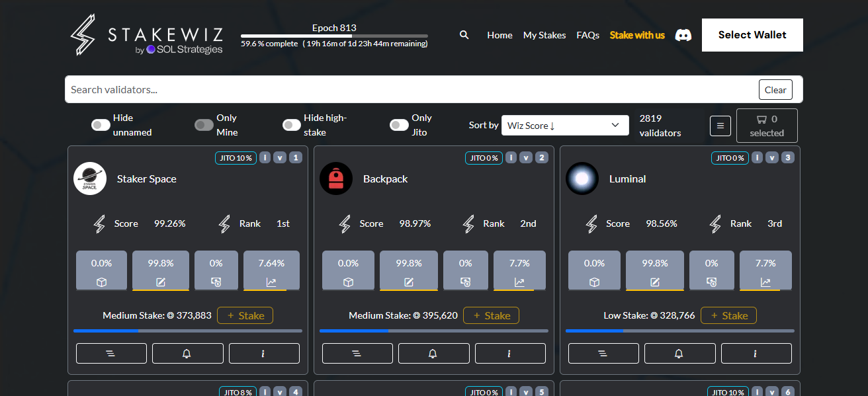Open Staker Space stake distribution list button
The height and width of the screenshot is (396, 868).
(111, 354)
